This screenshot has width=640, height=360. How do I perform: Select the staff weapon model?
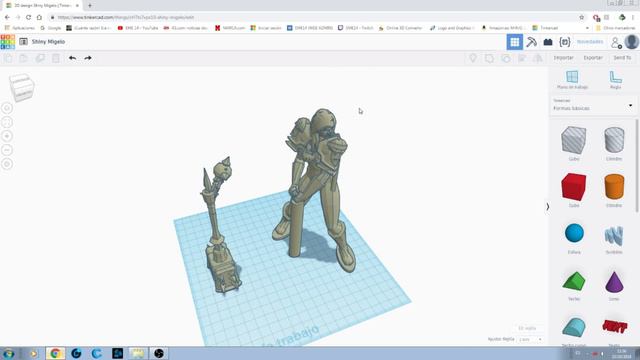(220, 227)
